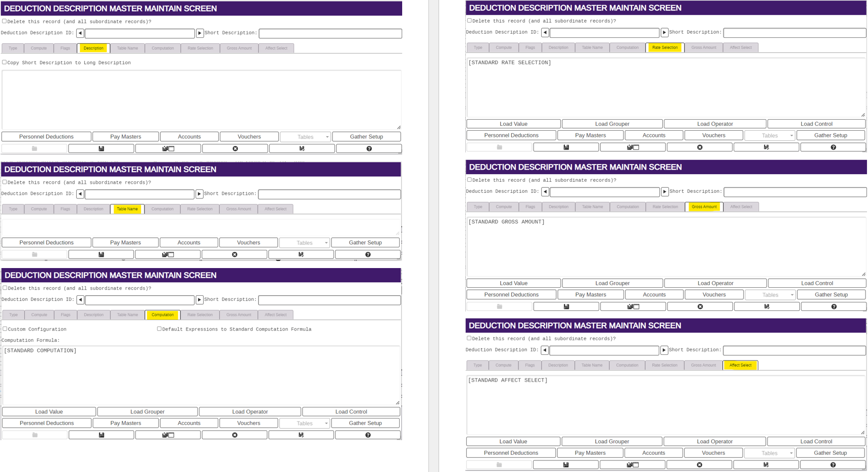Select the Flags tab in the Table Name panel

(65, 209)
